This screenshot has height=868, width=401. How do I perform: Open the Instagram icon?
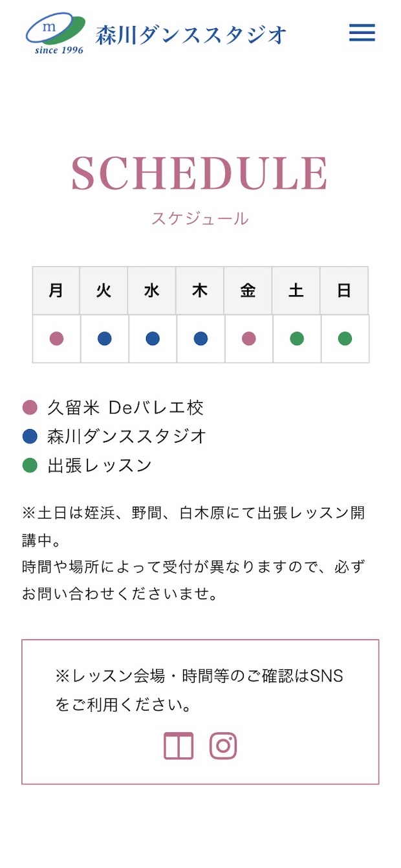[x=222, y=745]
